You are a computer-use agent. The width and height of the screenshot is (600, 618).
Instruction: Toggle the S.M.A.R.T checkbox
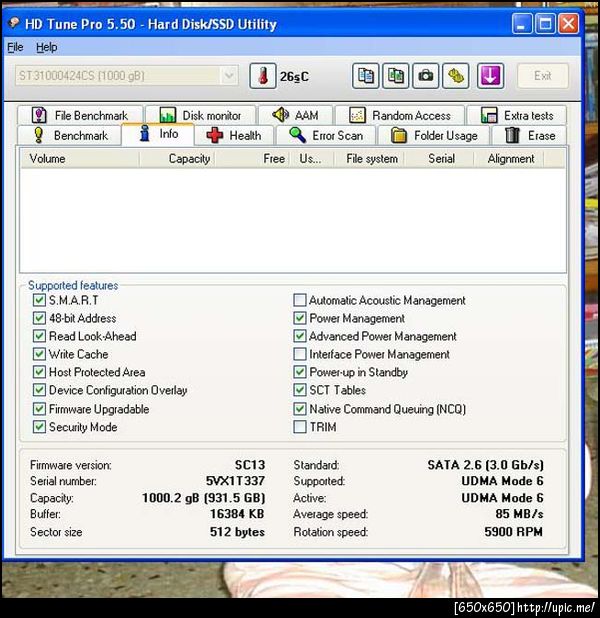click(x=39, y=300)
